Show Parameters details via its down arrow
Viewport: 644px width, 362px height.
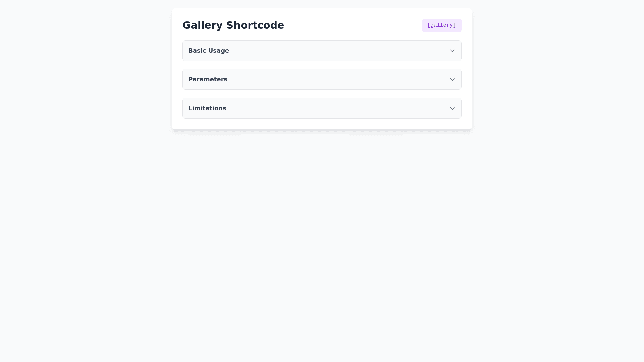click(452, 80)
